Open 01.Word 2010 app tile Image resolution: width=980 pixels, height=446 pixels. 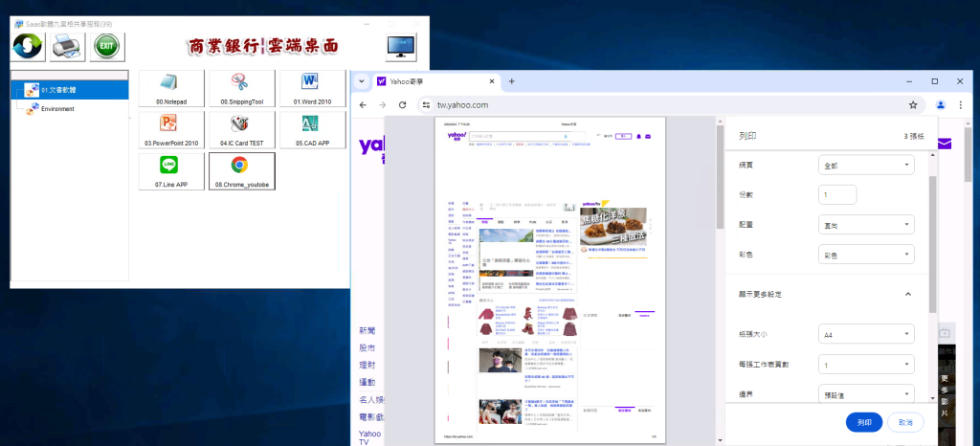313,89
